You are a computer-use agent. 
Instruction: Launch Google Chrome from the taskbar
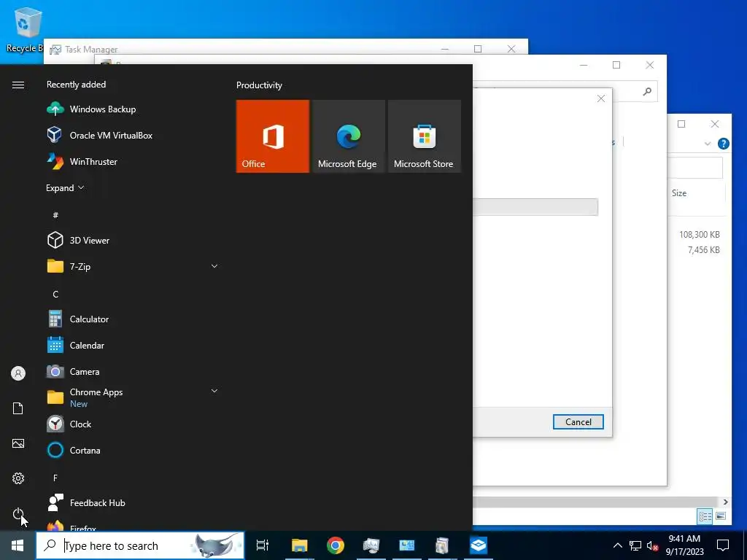(x=336, y=545)
